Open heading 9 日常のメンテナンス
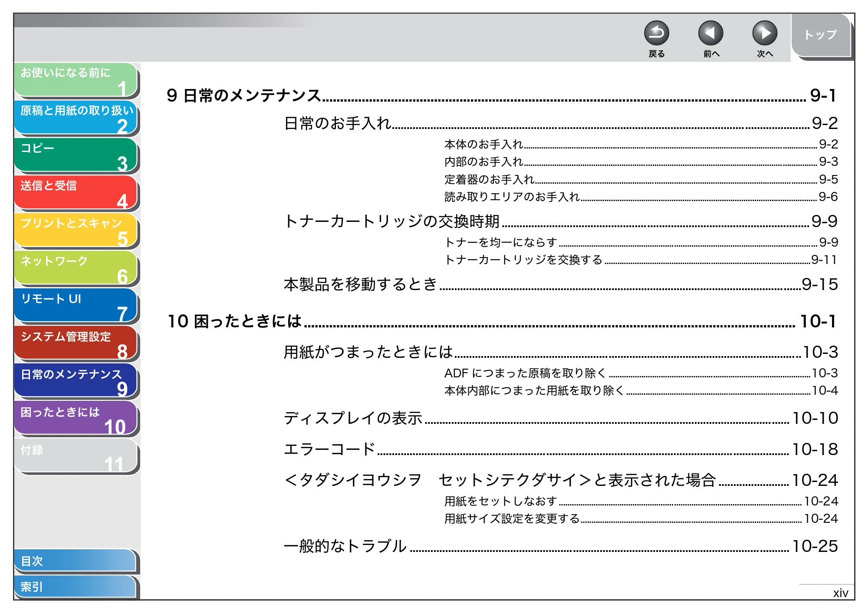This screenshot has width=868, height=614. point(501,96)
